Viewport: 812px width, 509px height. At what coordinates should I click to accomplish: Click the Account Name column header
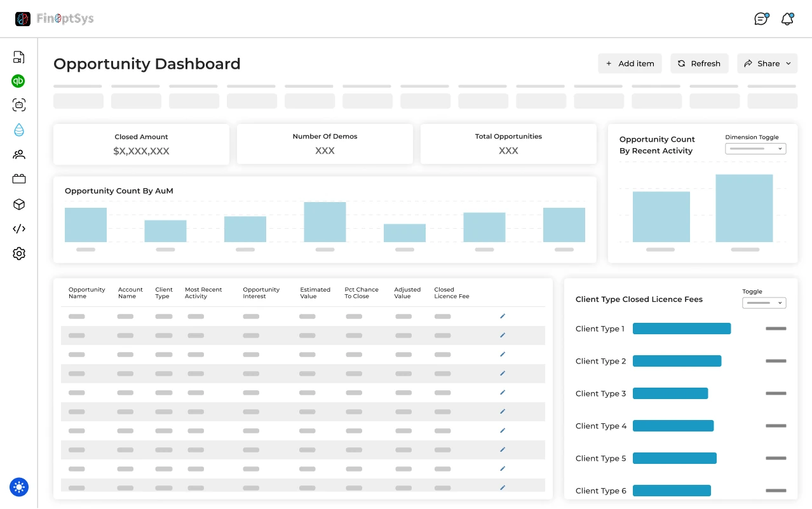130,293
